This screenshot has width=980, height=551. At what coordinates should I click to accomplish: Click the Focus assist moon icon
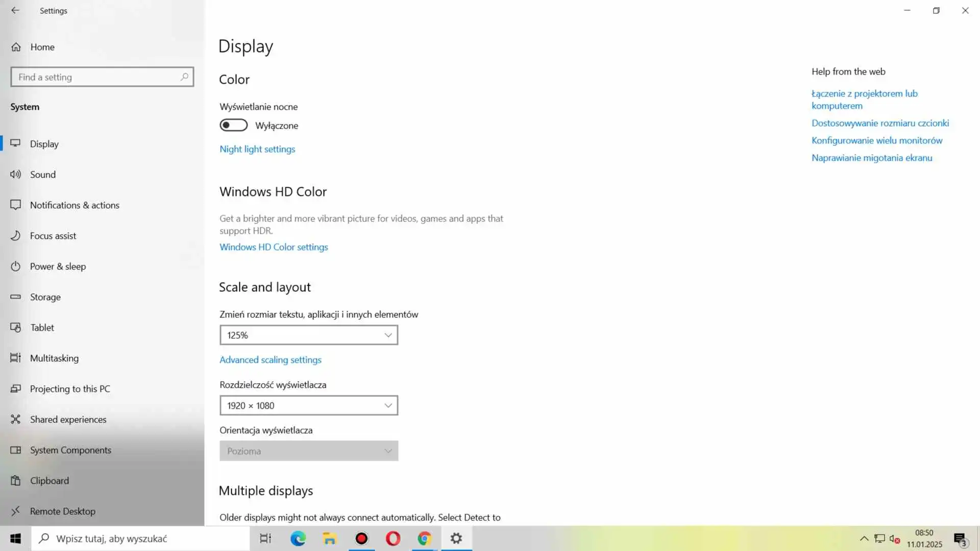[16, 236]
